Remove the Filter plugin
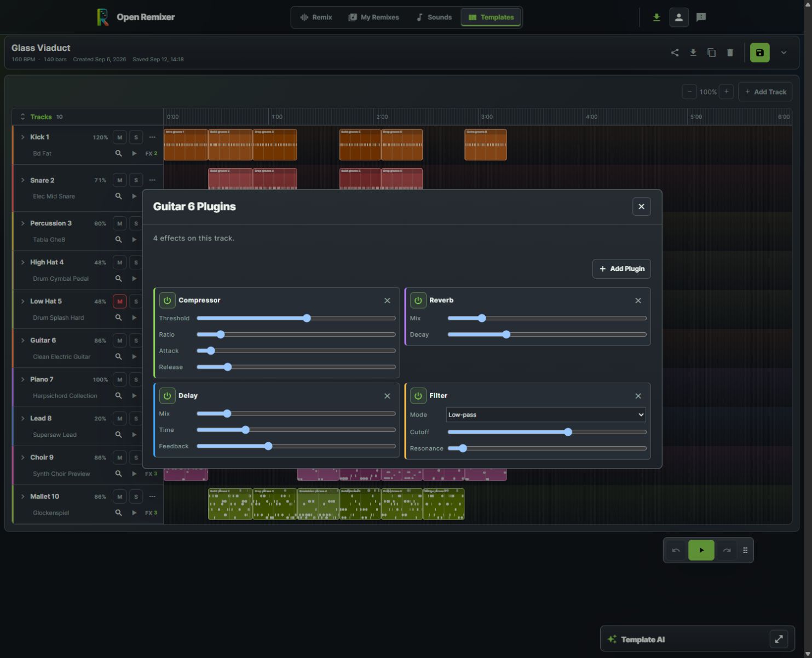Viewport: 812px width, 658px height. (x=638, y=396)
